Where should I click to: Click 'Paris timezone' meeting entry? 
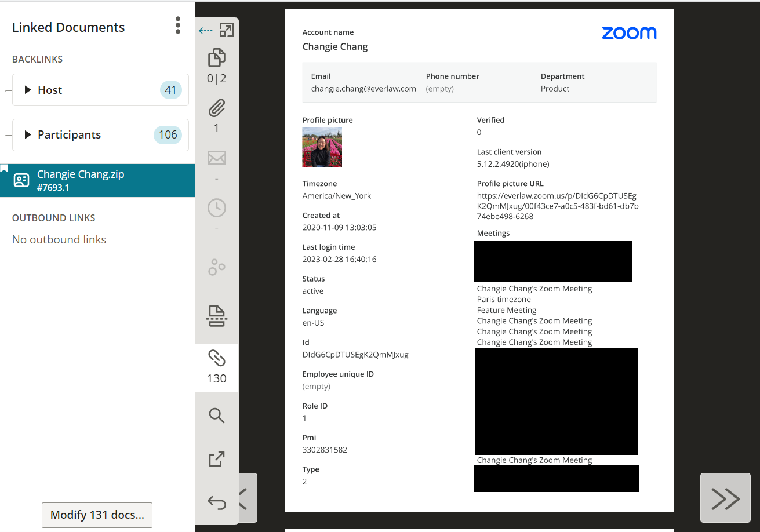click(504, 300)
